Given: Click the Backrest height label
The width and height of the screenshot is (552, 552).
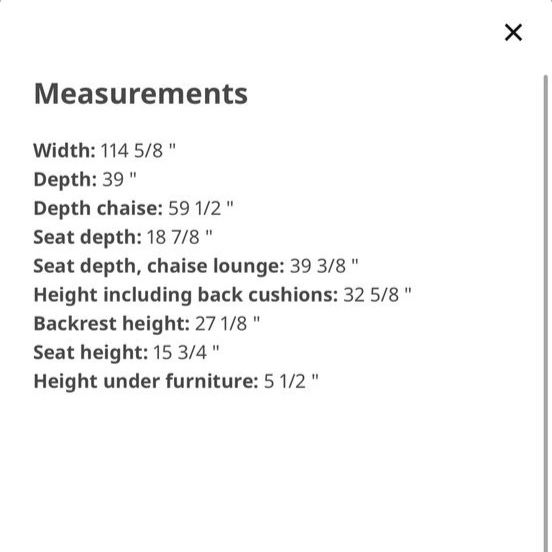Looking at the screenshot, I should tap(112, 324).
